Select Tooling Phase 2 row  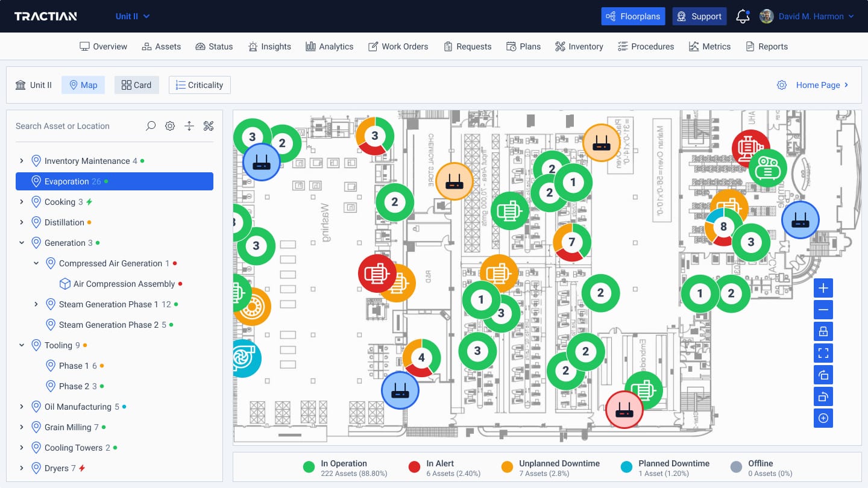(75, 386)
